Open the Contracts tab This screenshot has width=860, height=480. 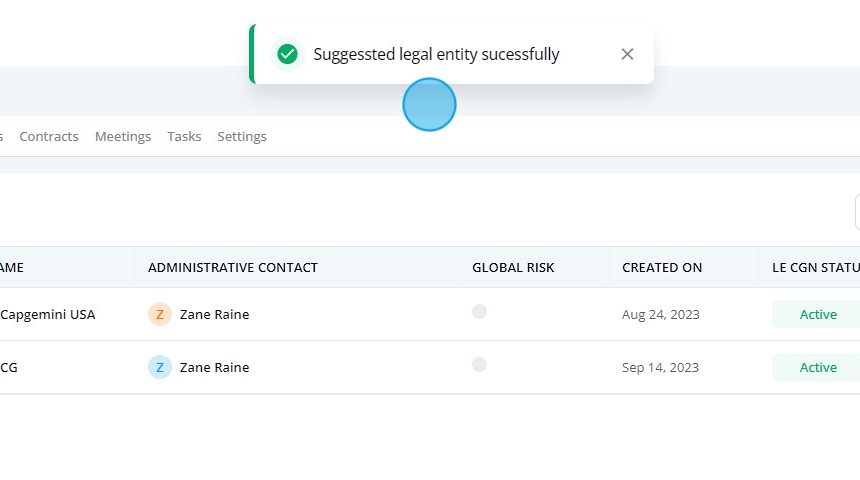click(x=49, y=136)
